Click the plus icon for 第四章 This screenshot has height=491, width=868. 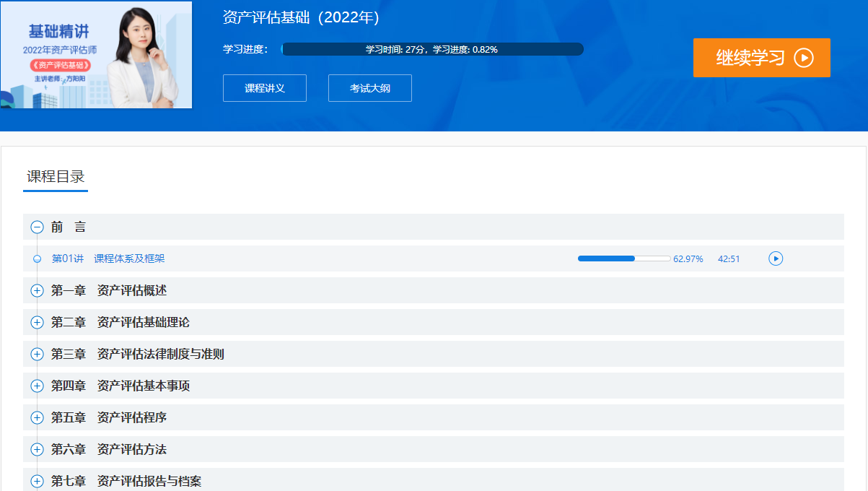click(37, 385)
